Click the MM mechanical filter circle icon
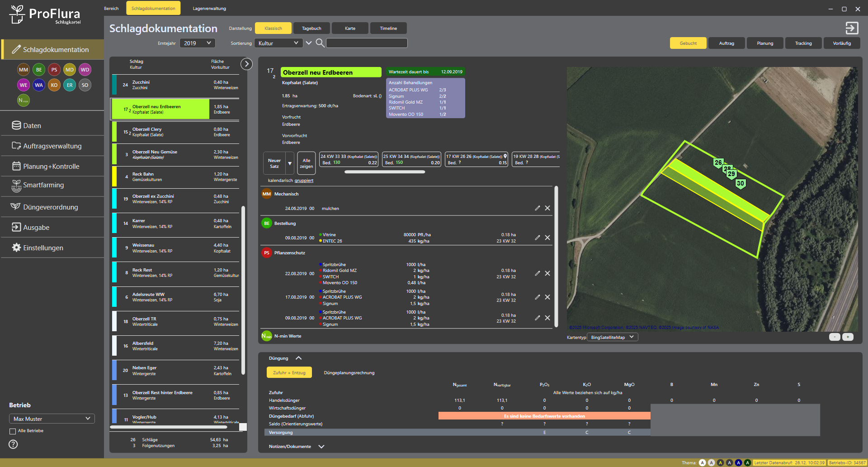 click(x=24, y=70)
